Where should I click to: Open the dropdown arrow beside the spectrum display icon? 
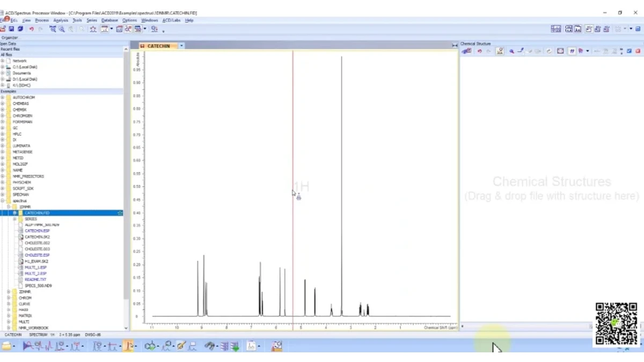112,29
